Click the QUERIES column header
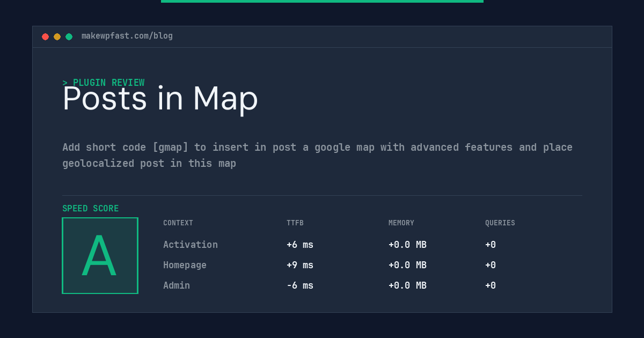The height and width of the screenshot is (338, 644). pyautogui.click(x=500, y=223)
